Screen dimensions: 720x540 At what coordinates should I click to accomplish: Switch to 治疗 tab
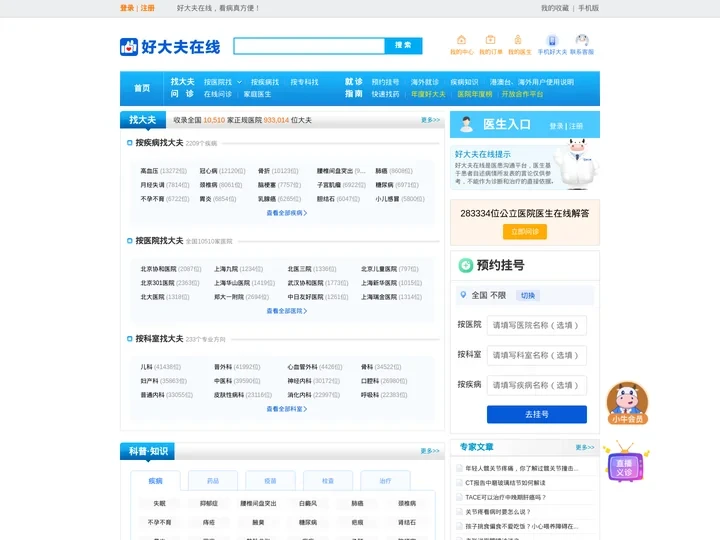385,481
